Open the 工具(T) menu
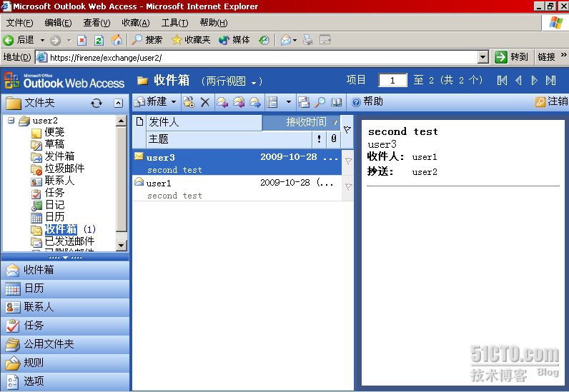The image size is (569, 392). tap(174, 23)
